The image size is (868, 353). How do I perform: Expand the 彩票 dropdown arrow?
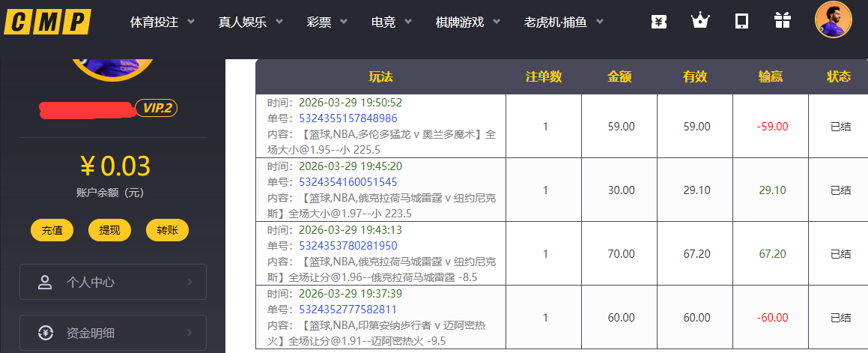(x=344, y=22)
